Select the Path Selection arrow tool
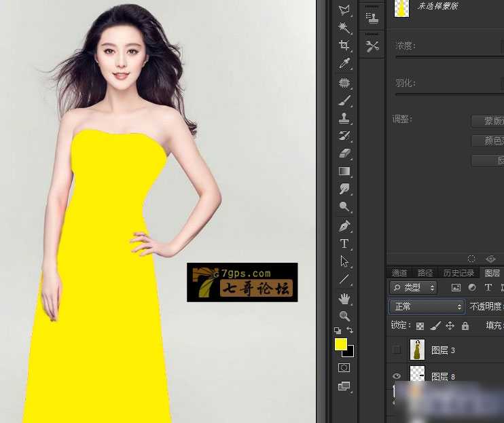The height and width of the screenshot is (423, 504). tap(344, 261)
